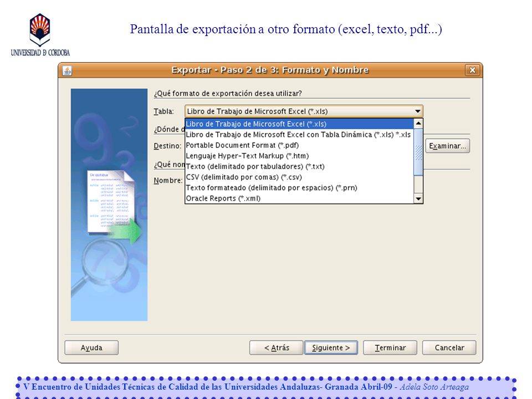The image size is (532, 399).
Task: Close the Exportar dialog with the X button
Action: point(472,70)
